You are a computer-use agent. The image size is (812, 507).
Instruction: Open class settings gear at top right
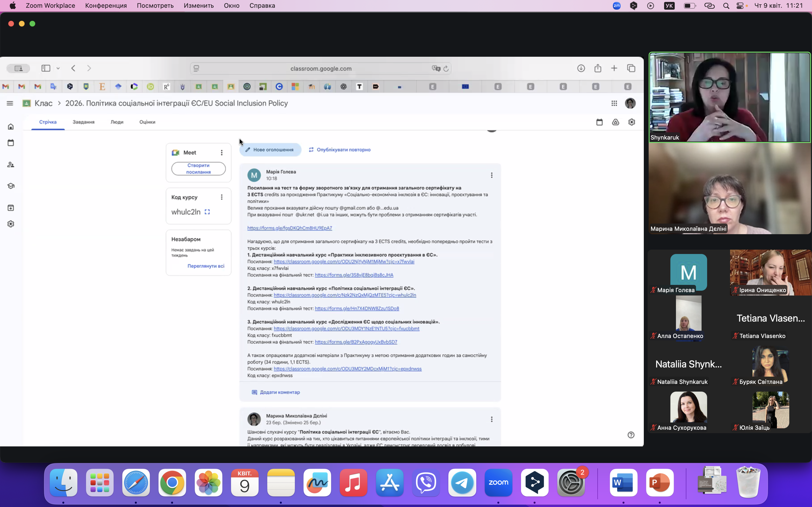(631, 122)
